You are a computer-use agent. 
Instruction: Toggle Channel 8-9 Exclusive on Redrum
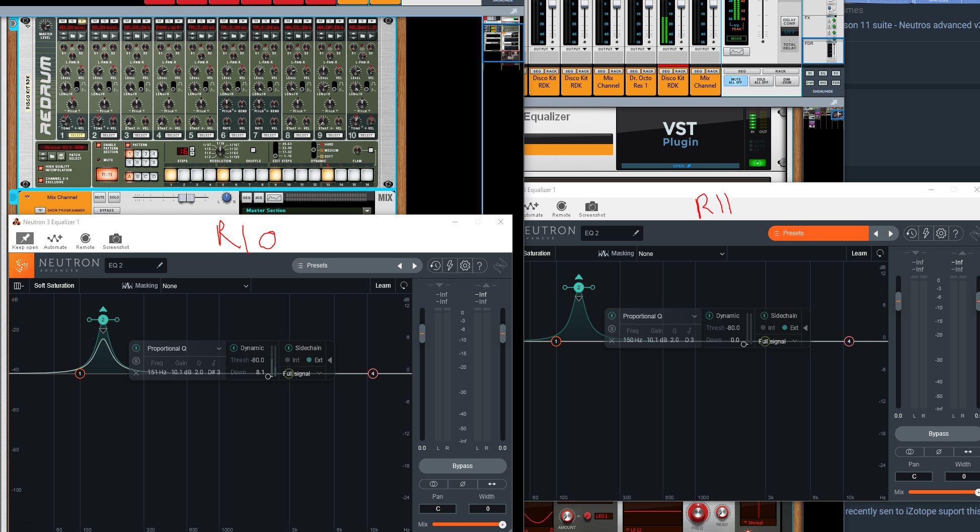click(41, 180)
